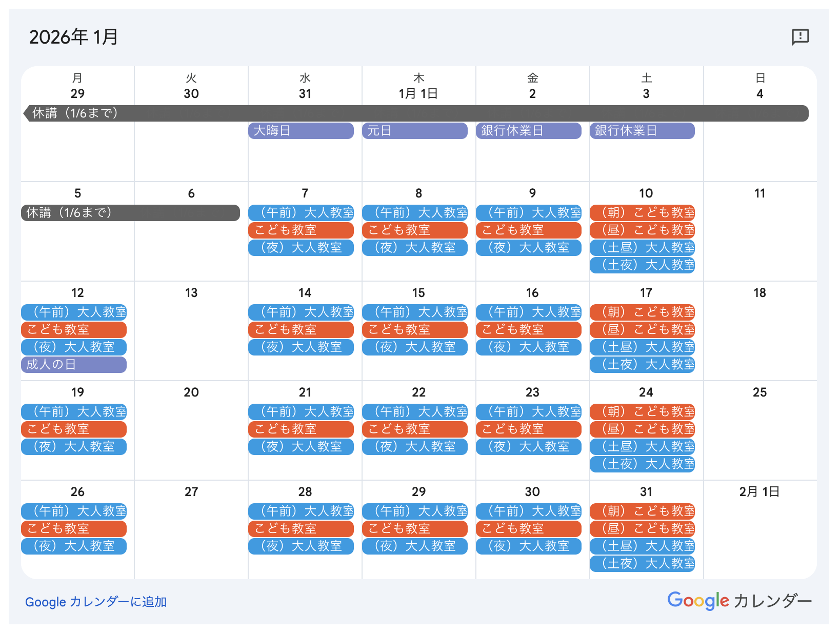Select （夜）大人教室 event on January 9

pyautogui.click(x=528, y=248)
